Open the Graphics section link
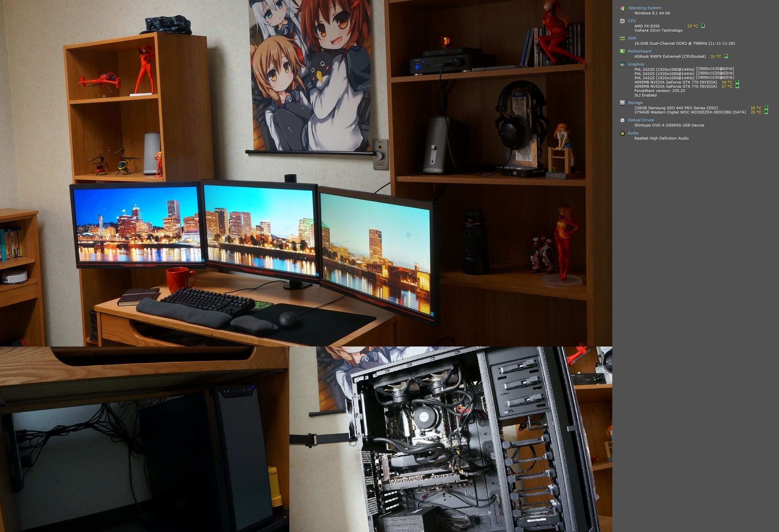 click(636, 64)
